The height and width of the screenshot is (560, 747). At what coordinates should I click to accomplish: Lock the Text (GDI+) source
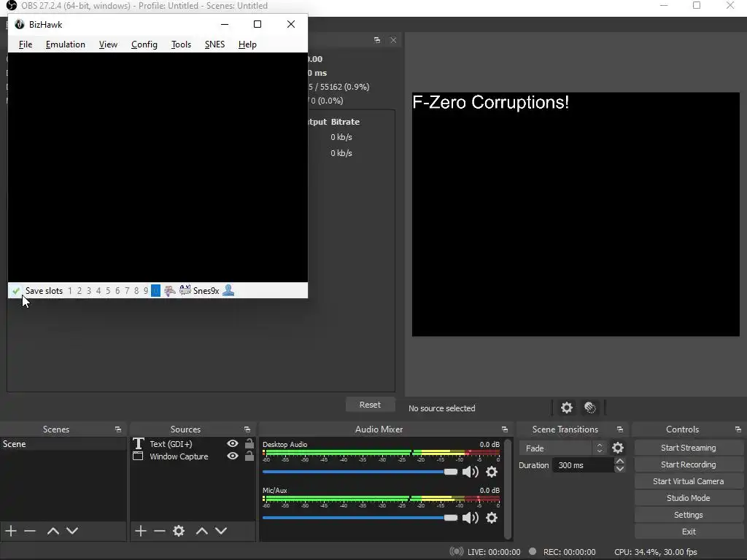[x=249, y=443]
